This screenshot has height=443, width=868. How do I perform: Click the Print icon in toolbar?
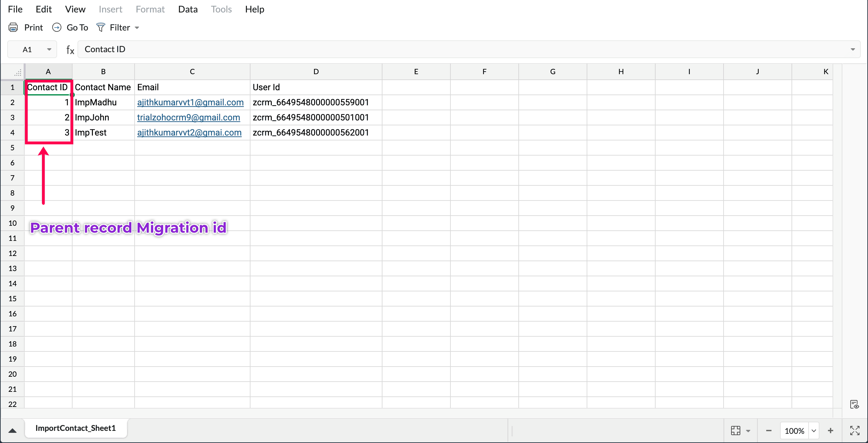click(13, 27)
